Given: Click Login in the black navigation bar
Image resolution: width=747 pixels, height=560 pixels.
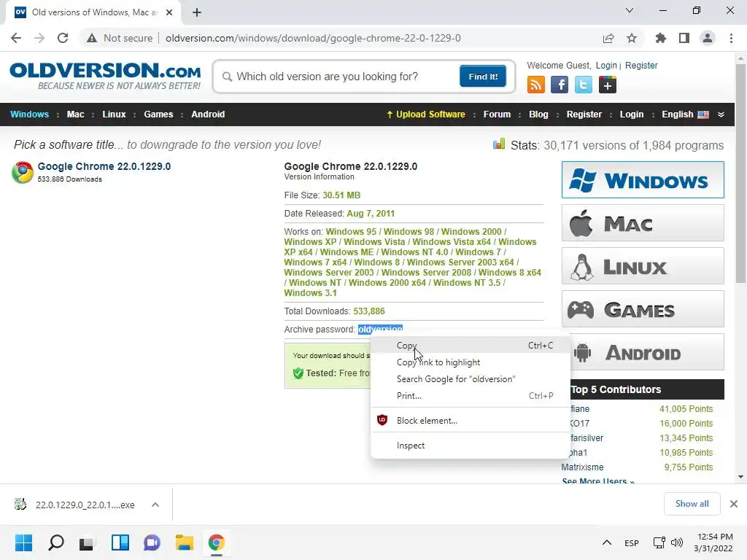Looking at the screenshot, I should (632, 114).
